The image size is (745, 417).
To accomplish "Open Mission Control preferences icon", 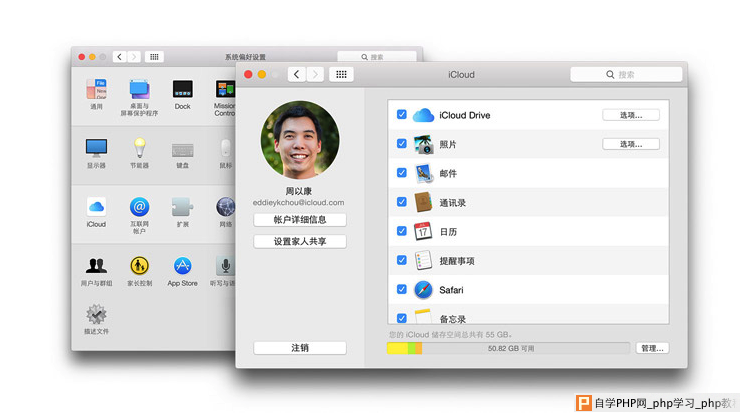I will pos(225,89).
